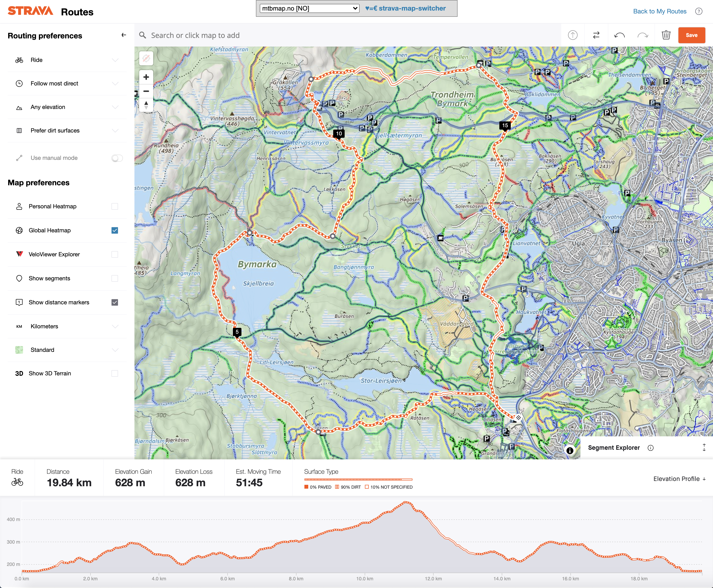Click the Ride bicycle icon in stats bar
This screenshot has height=588, width=713.
[x=17, y=482]
